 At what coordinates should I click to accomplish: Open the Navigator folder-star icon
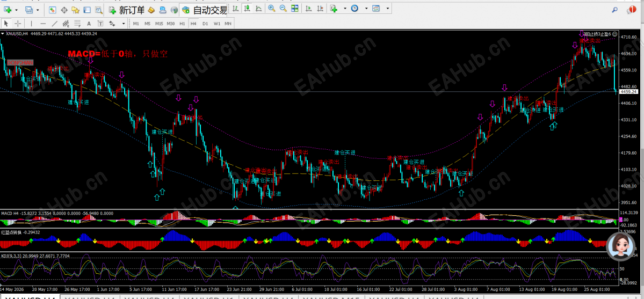[76, 10]
